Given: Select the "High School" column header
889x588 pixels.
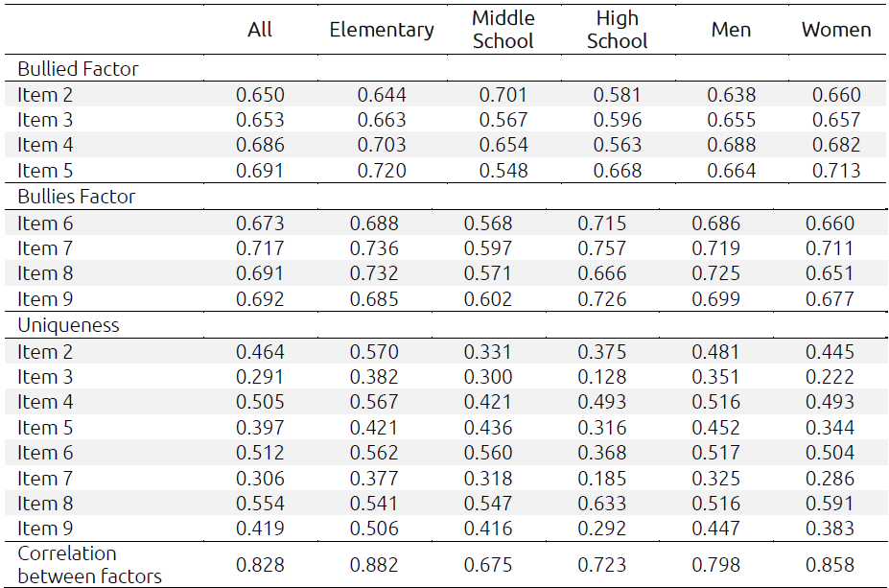Looking at the screenshot, I should pyautogui.click(x=618, y=30).
